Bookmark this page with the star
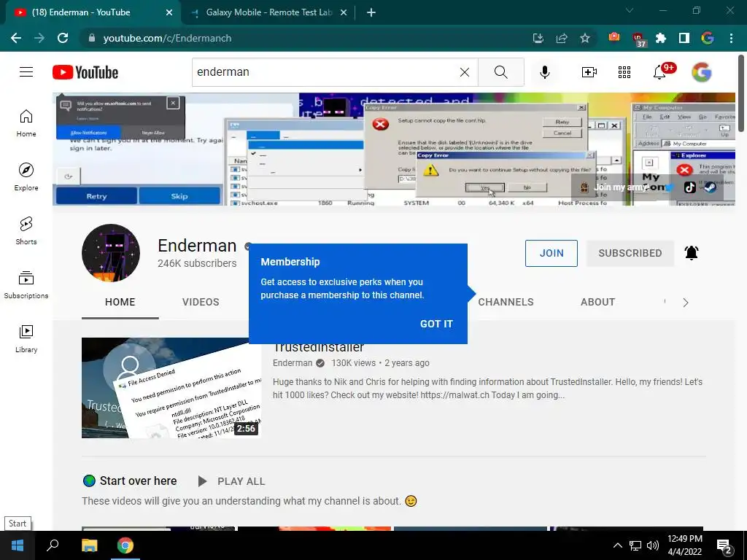The height and width of the screenshot is (560, 747). tap(585, 38)
